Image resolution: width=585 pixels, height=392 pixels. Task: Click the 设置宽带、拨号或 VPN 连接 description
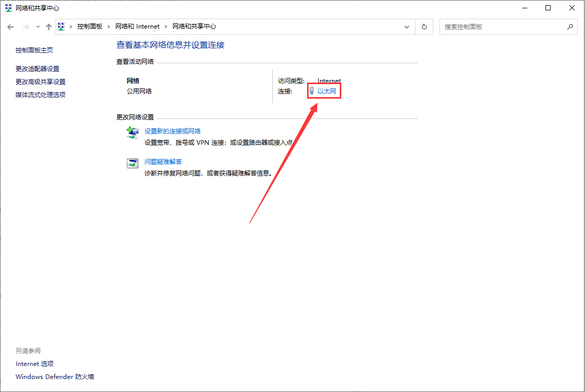tap(219, 142)
